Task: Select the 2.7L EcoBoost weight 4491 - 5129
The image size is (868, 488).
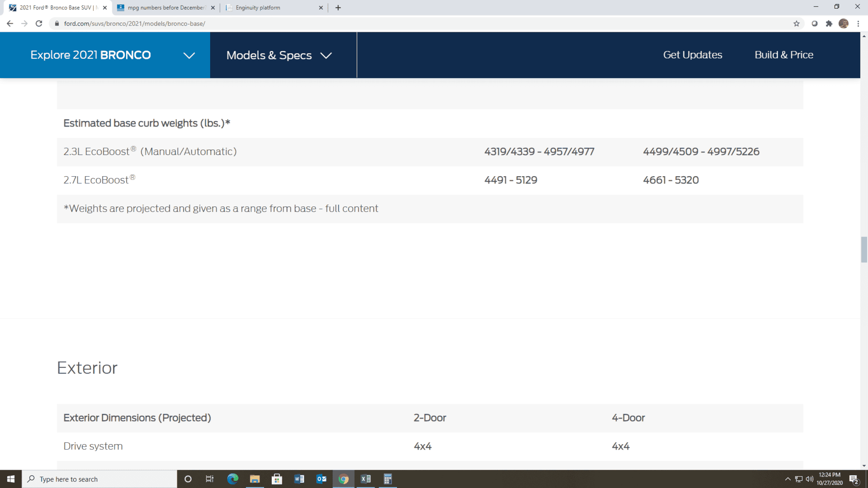Action: (511, 180)
